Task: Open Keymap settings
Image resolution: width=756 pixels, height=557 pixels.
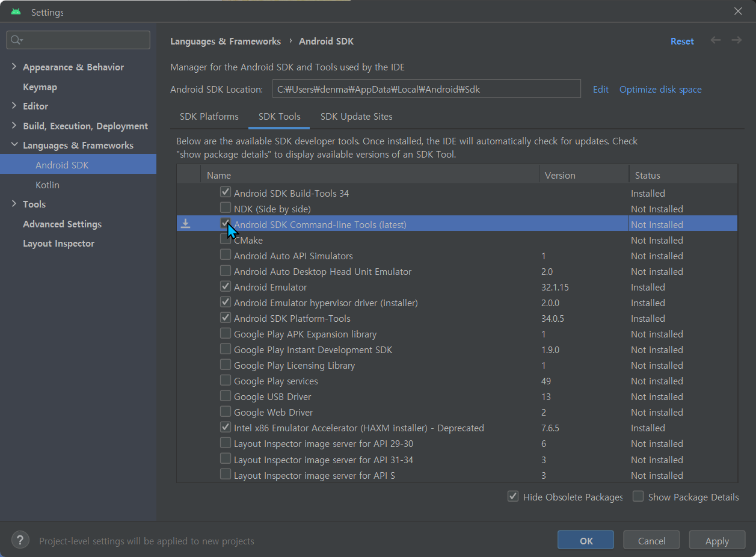Action: (40, 87)
